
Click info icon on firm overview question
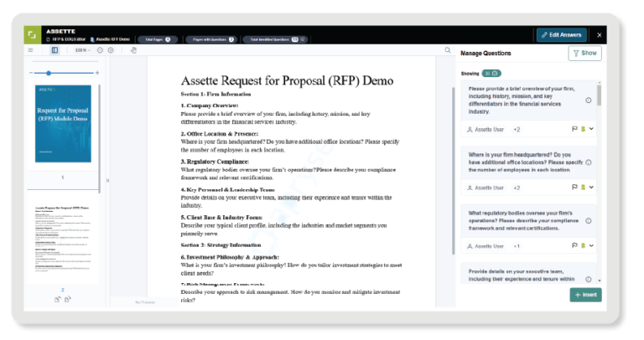click(588, 100)
